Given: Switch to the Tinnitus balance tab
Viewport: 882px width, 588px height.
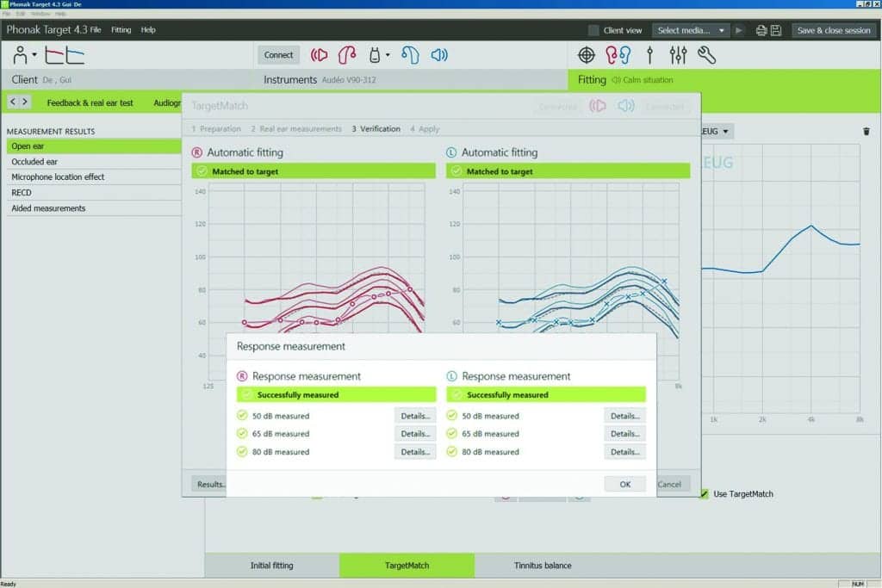Looking at the screenshot, I should pos(543,566).
